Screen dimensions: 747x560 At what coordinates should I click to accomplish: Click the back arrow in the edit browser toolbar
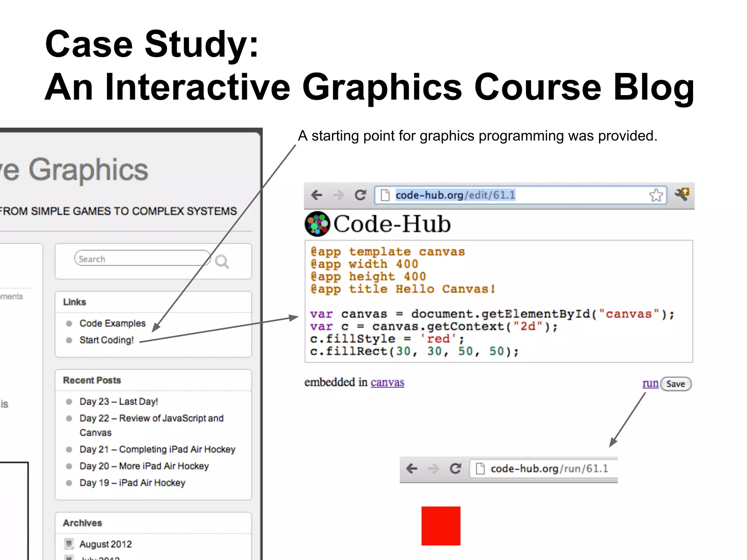point(317,195)
